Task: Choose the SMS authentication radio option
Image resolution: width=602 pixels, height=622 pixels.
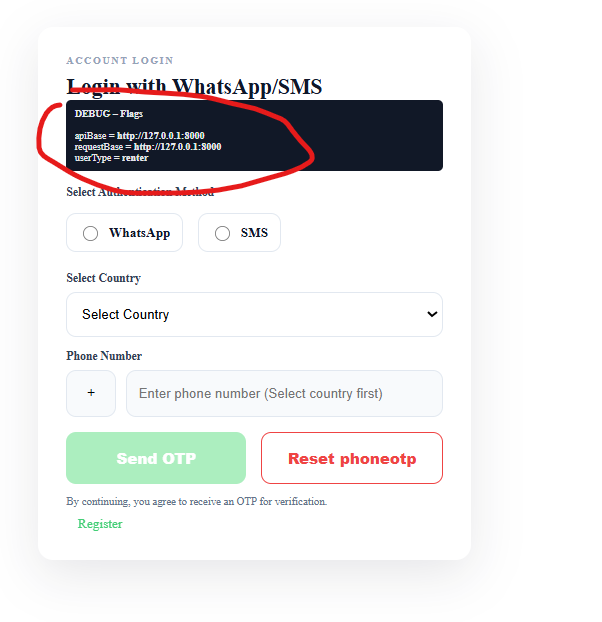Action: [223, 233]
